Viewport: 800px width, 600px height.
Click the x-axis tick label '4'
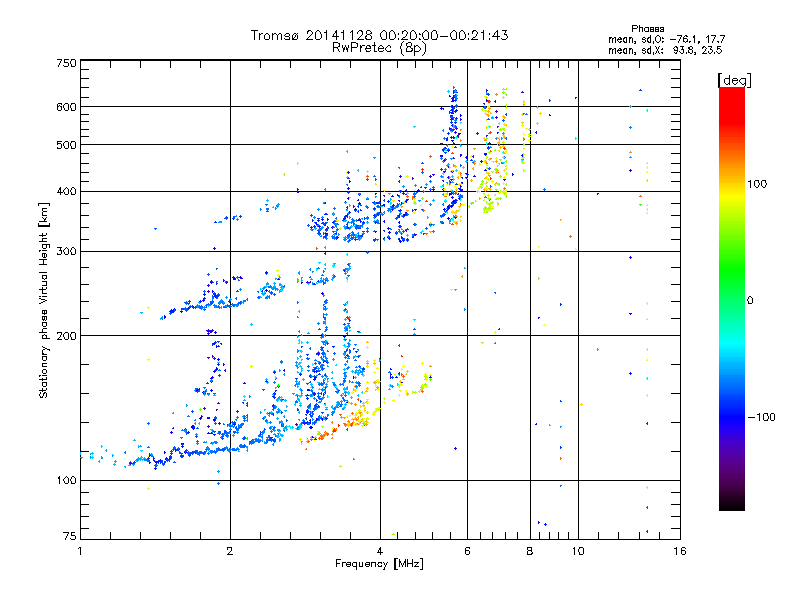(380, 551)
